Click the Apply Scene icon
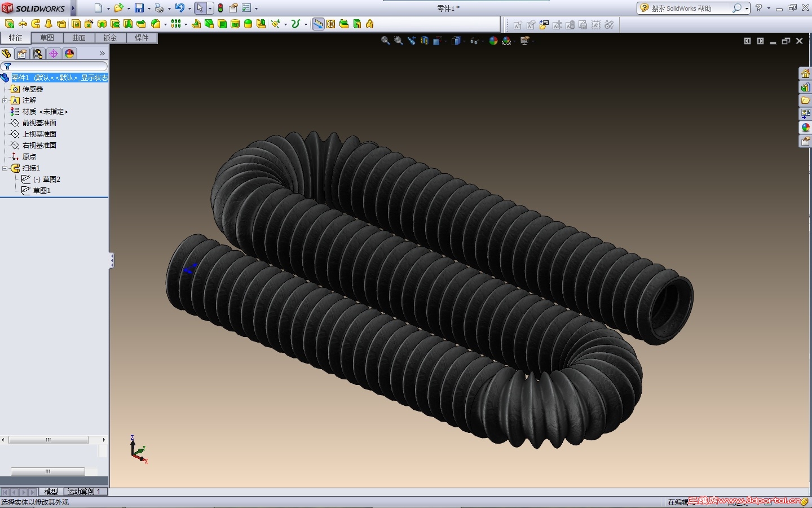 [x=506, y=41]
